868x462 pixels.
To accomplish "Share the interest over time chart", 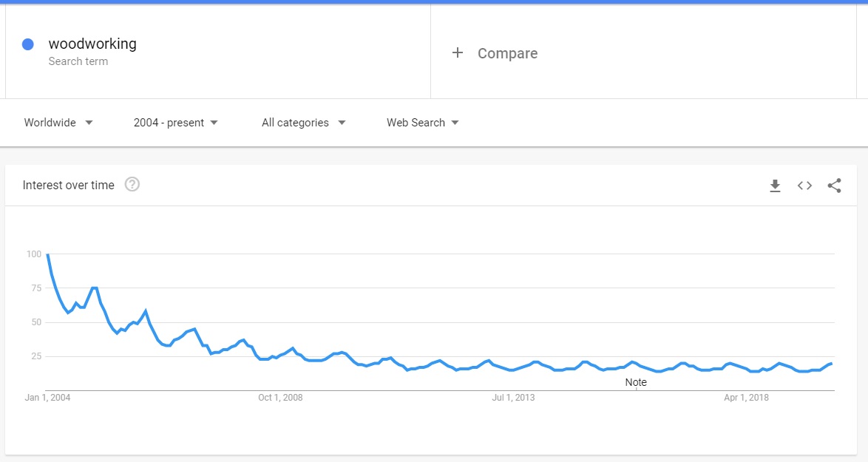I will tap(834, 186).
